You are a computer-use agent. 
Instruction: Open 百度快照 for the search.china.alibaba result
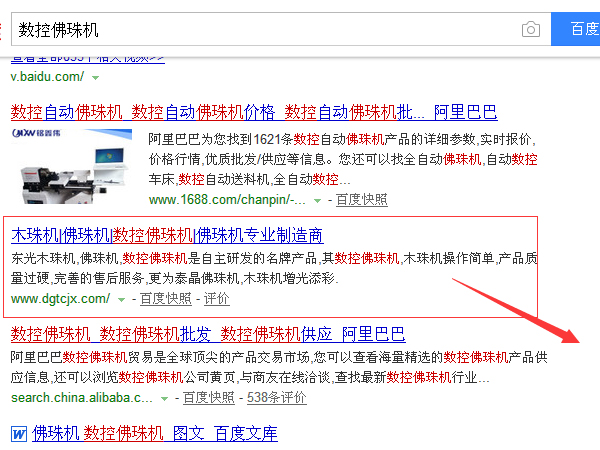[208, 398]
